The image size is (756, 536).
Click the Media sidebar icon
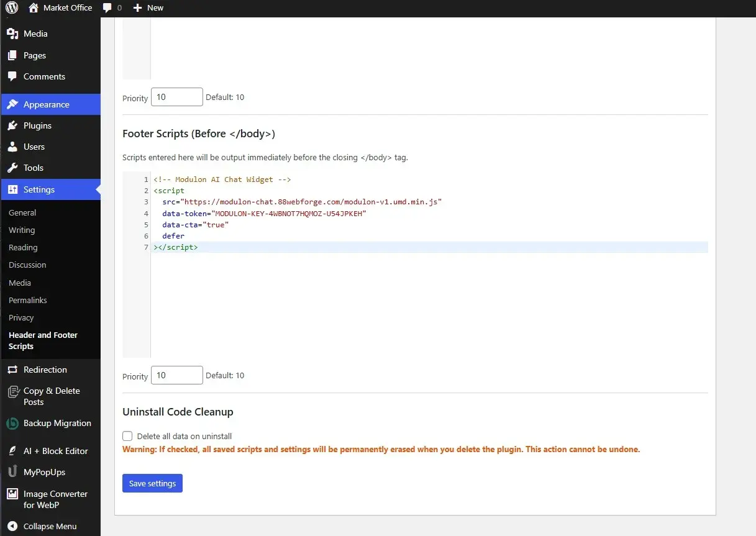12,34
